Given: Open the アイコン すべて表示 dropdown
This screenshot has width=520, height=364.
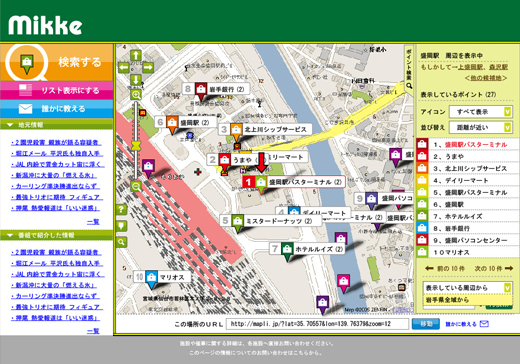Looking at the screenshot, I should click(x=480, y=112).
